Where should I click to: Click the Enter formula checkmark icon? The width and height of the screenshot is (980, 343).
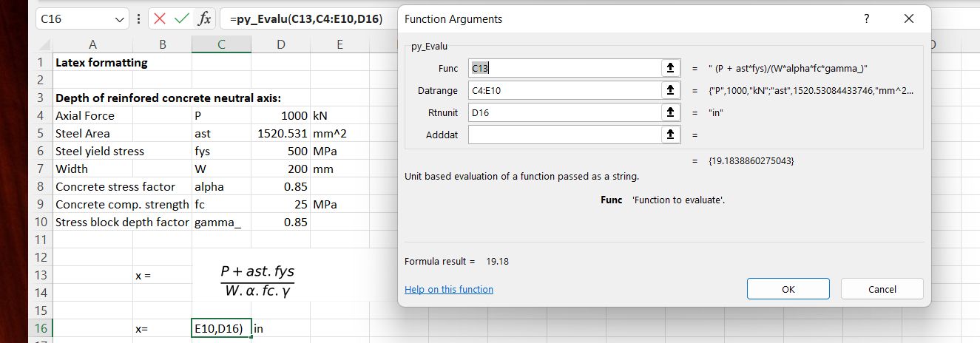click(x=182, y=19)
